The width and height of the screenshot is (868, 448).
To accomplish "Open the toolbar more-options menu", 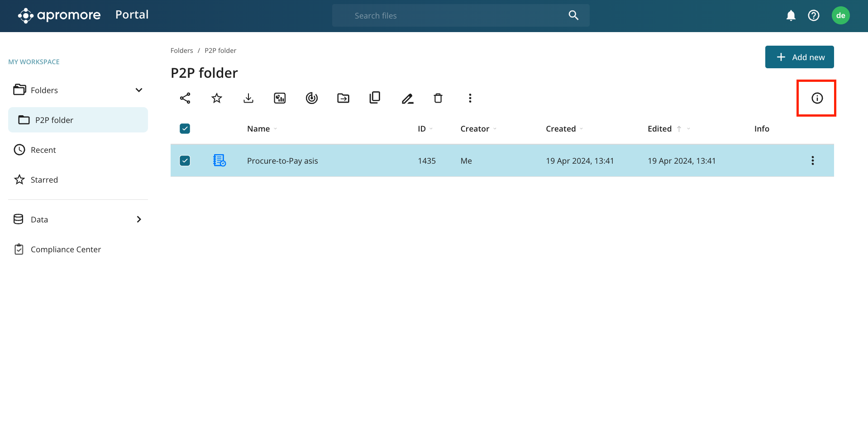I will (x=470, y=98).
